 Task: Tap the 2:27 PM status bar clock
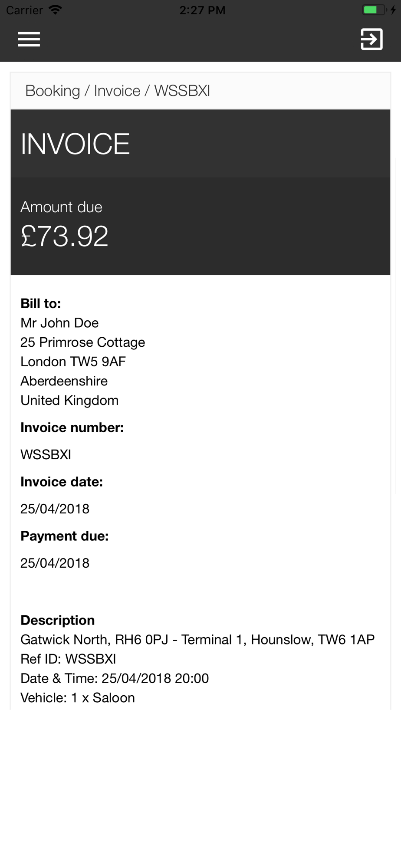click(202, 10)
